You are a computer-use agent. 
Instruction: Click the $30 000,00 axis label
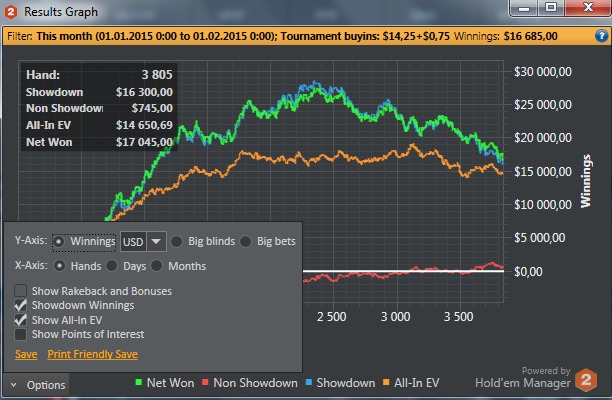[543, 71]
